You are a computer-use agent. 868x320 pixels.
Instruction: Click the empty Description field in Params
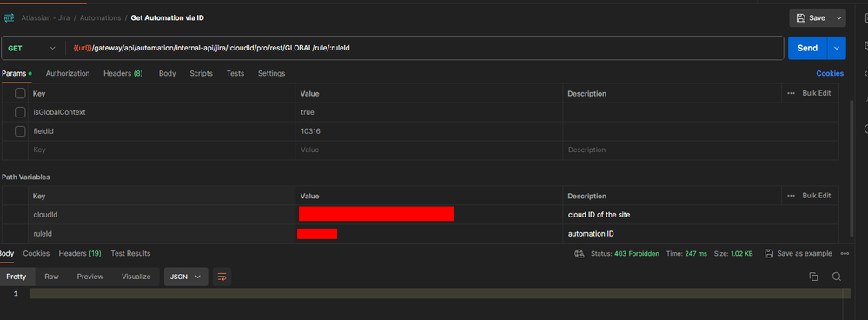(x=701, y=150)
